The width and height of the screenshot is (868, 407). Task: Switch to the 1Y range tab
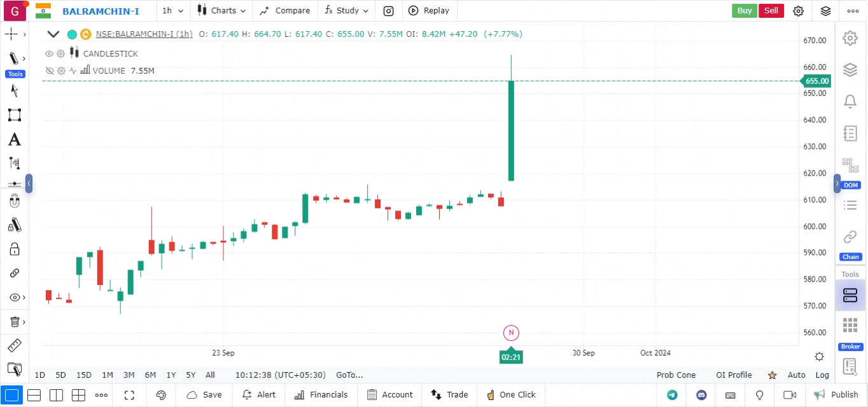point(171,375)
